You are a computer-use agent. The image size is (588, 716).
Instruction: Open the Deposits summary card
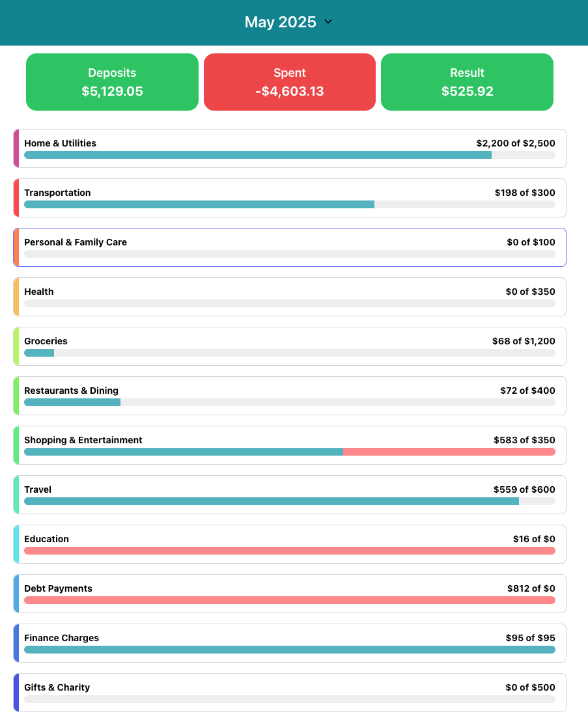[112, 82]
